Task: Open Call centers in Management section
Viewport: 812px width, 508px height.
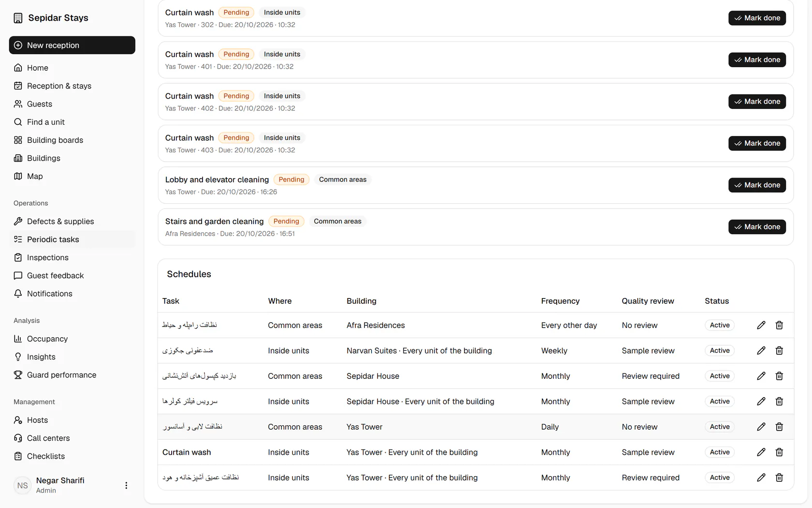Action: coord(72,438)
